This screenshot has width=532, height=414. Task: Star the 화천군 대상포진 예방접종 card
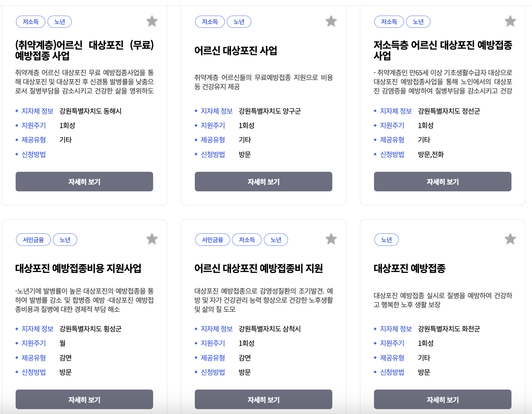[x=510, y=239]
